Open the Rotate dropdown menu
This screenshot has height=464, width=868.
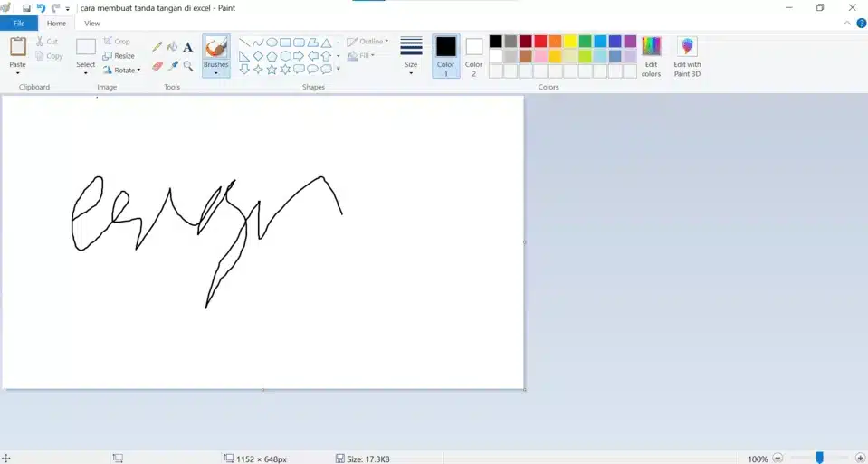(x=122, y=70)
